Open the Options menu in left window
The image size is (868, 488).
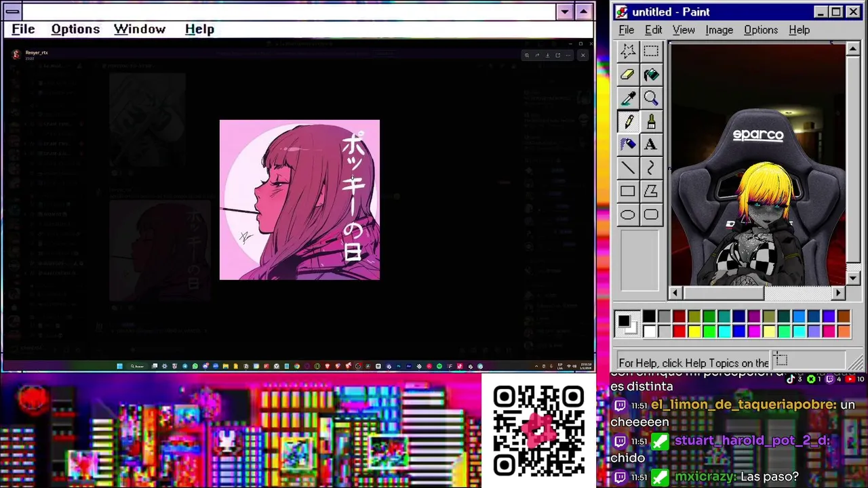coord(75,29)
